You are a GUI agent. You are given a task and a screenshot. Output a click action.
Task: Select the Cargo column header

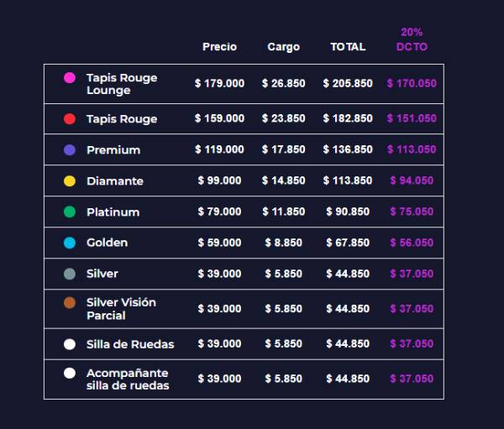[x=283, y=47]
